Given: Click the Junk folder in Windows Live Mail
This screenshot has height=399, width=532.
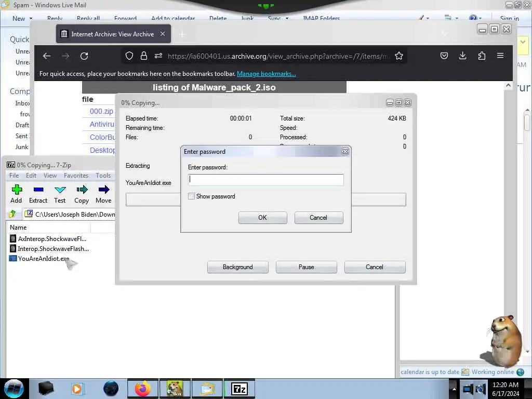Looking at the screenshot, I should click(21, 147).
